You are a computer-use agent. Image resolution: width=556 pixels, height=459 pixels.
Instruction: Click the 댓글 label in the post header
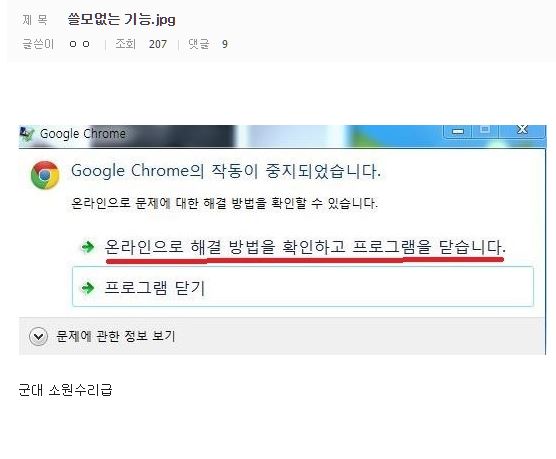coord(199,44)
